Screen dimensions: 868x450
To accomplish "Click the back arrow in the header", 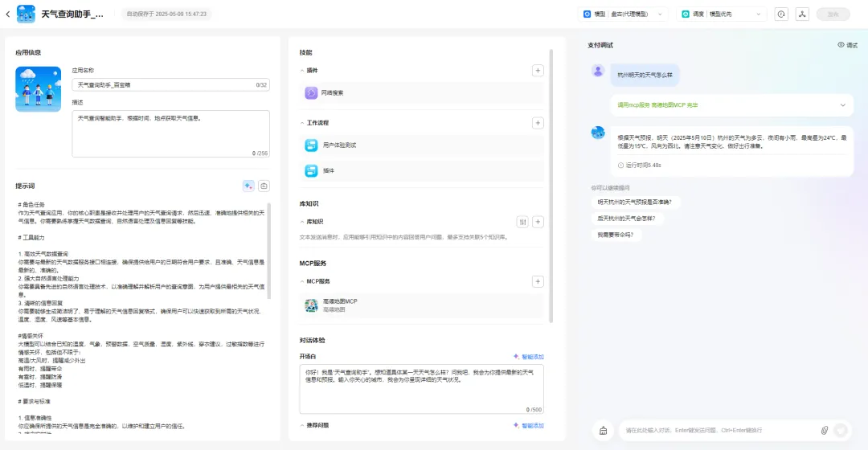I will [8, 14].
